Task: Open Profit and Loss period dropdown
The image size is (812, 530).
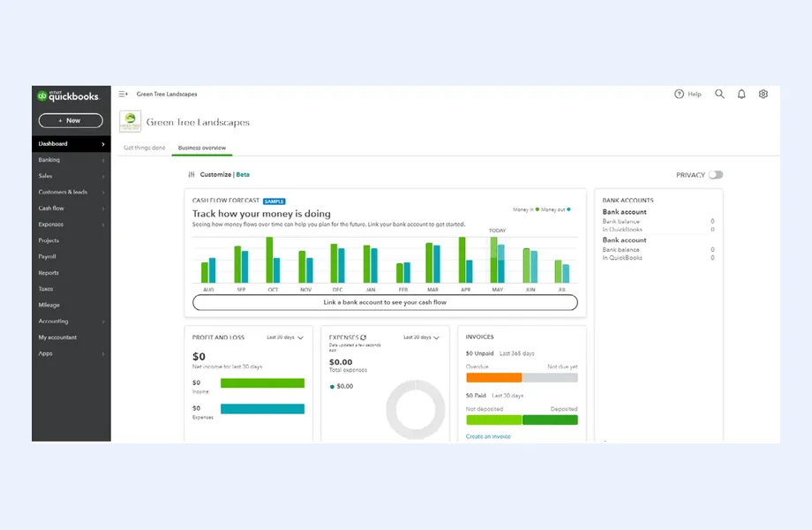Action: [285, 337]
